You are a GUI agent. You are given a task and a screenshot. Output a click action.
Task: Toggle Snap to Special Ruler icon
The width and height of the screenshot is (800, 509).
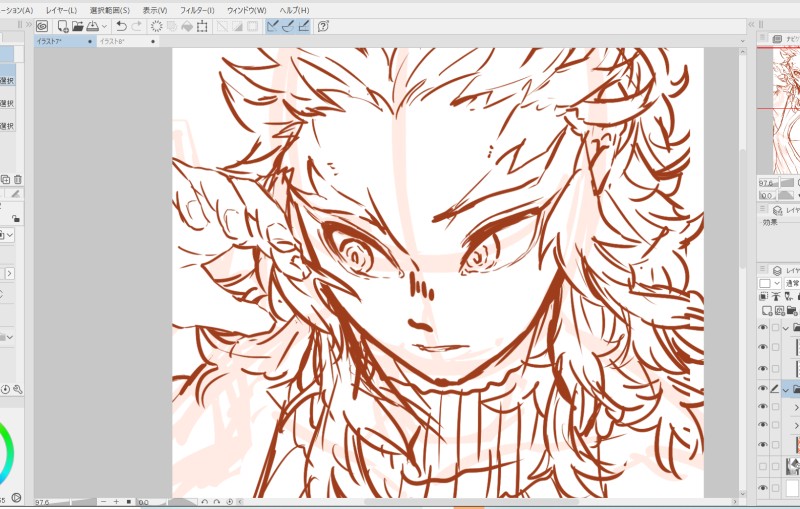point(288,26)
